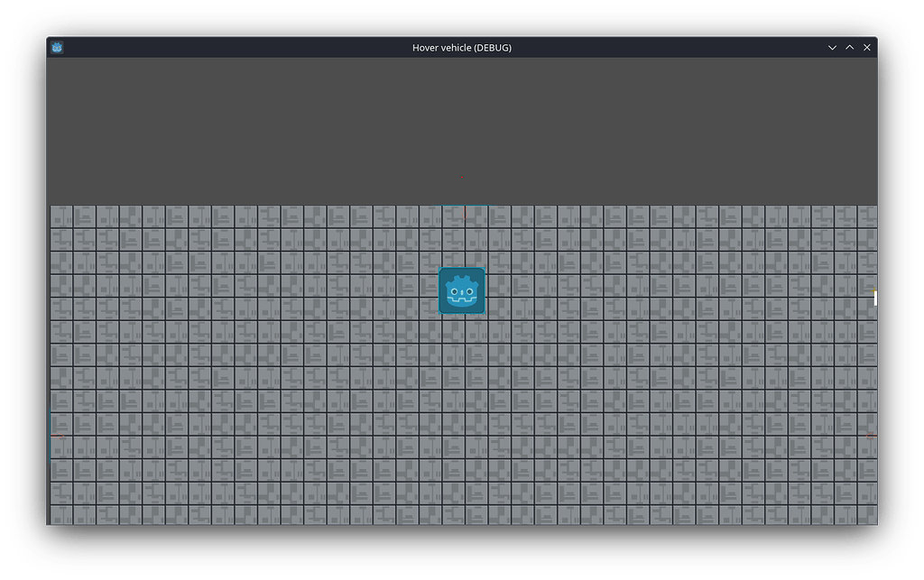
Task: Close the Hover vehicle game window
Action: pyautogui.click(x=867, y=47)
